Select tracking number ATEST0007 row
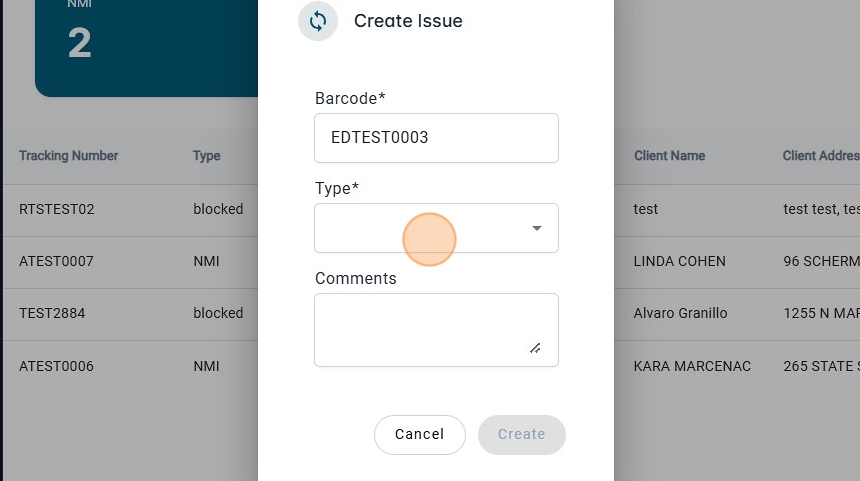Viewport: 860px width, 481px height. click(x=56, y=261)
